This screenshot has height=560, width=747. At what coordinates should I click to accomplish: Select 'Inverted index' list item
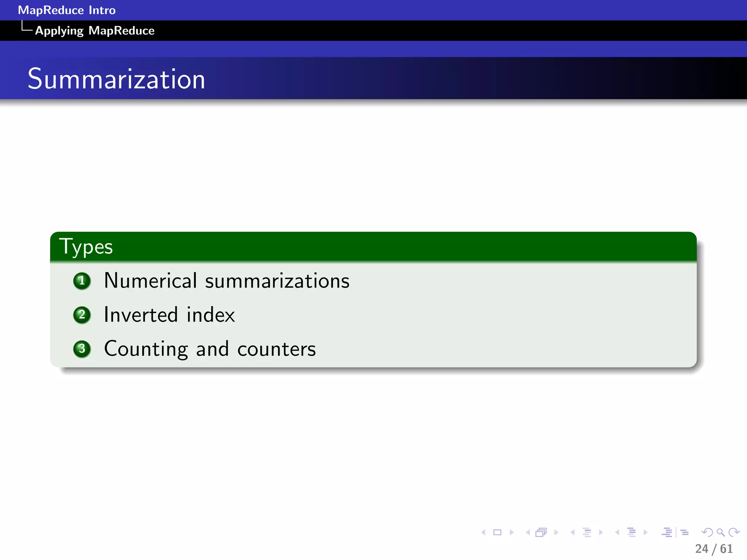(x=170, y=315)
